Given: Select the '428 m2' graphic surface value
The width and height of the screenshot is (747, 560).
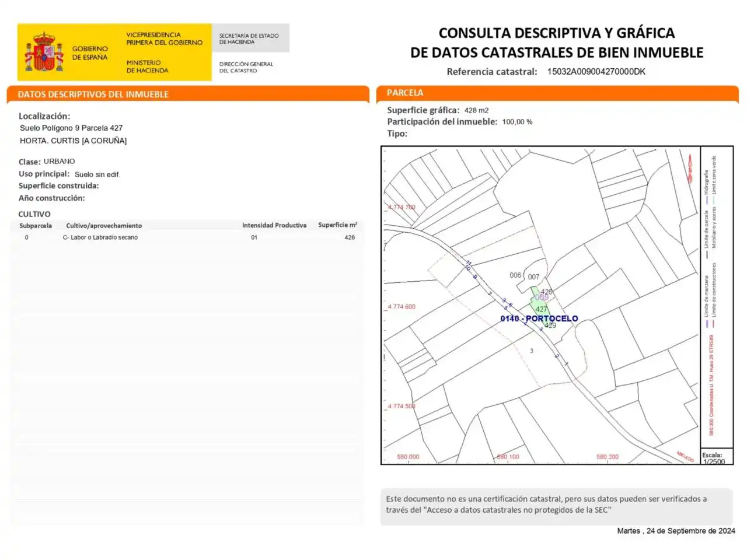Looking at the screenshot, I should click(x=476, y=110).
